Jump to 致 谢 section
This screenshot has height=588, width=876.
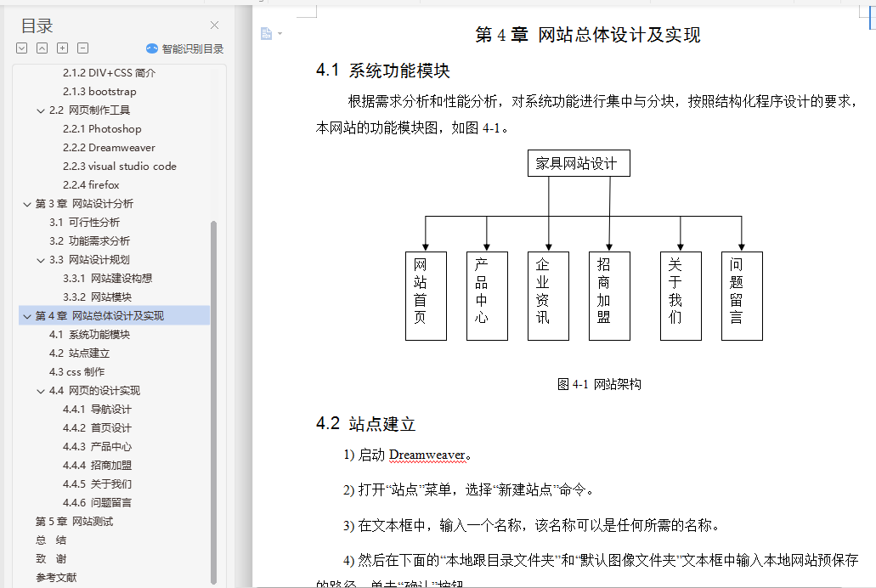(51, 559)
